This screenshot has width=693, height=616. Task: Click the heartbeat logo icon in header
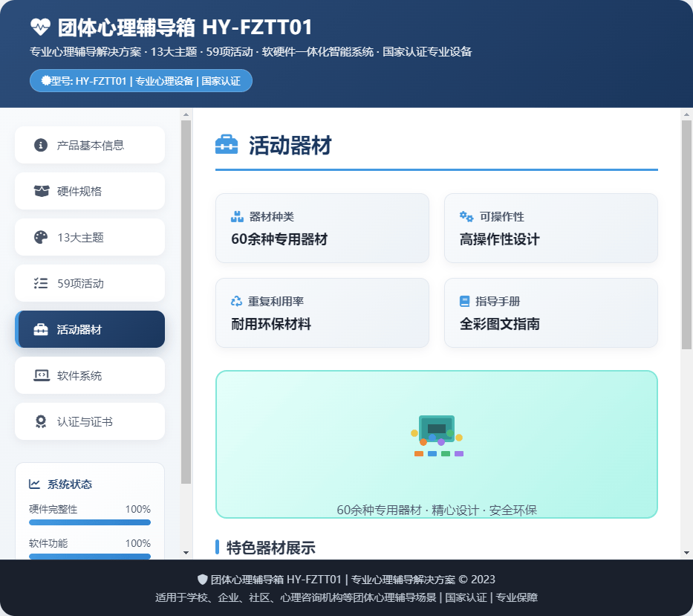click(x=39, y=27)
